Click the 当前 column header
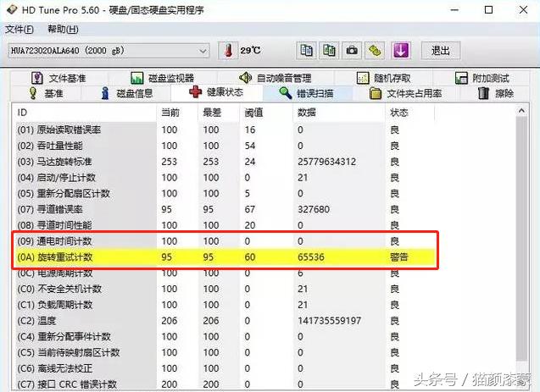 click(x=177, y=113)
